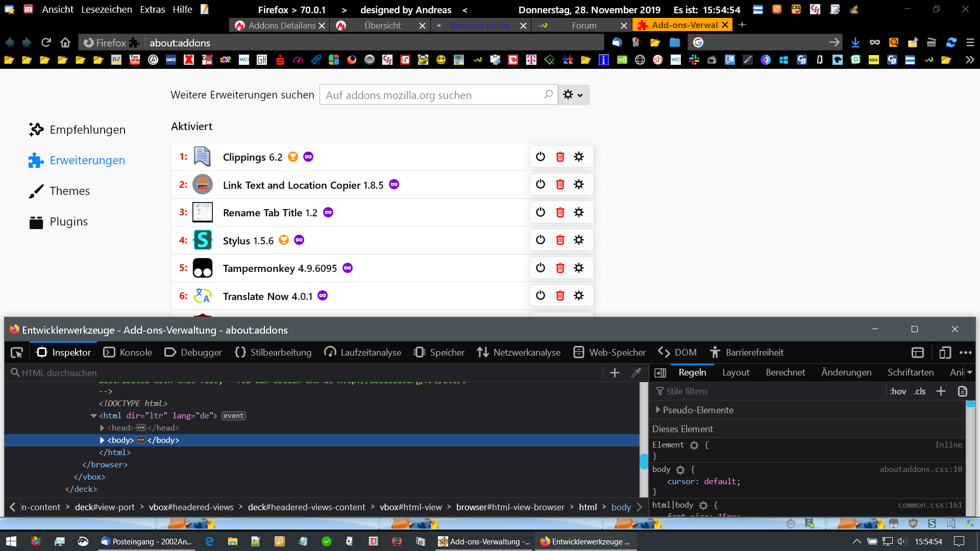Viewport: 980px width, 551px height.
Task: Toggle the :hov pseudo-class panel
Action: [x=898, y=391]
